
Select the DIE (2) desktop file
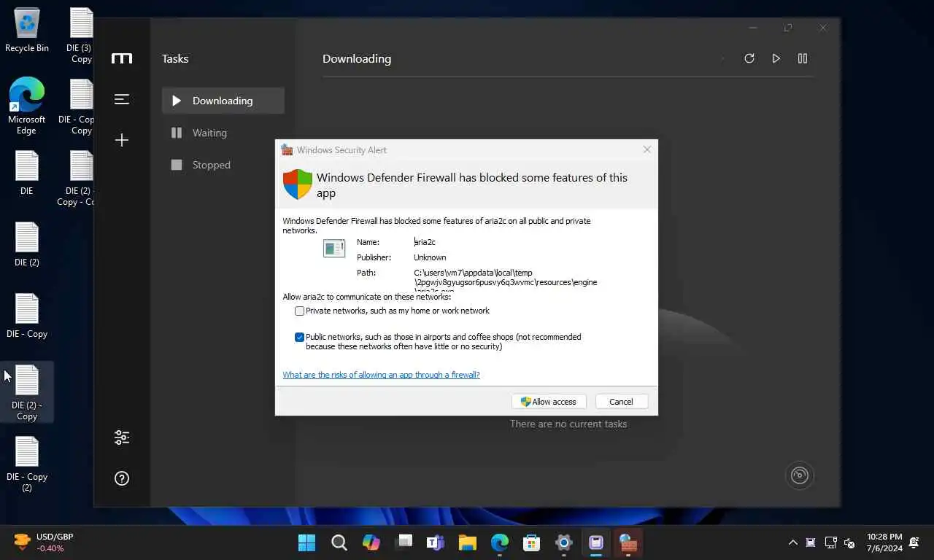coord(27,245)
